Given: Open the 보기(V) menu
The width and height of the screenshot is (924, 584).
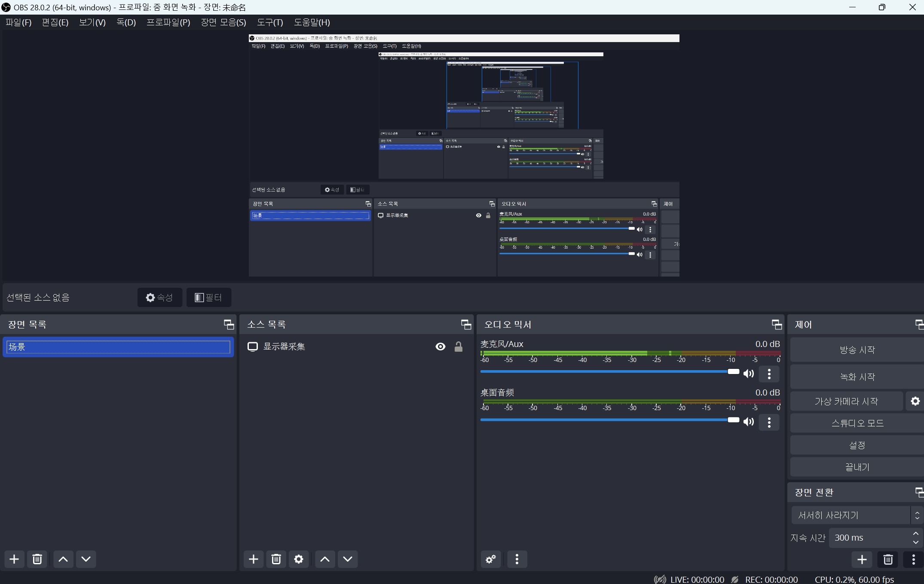Looking at the screenshot, I should tap(92, 22).
